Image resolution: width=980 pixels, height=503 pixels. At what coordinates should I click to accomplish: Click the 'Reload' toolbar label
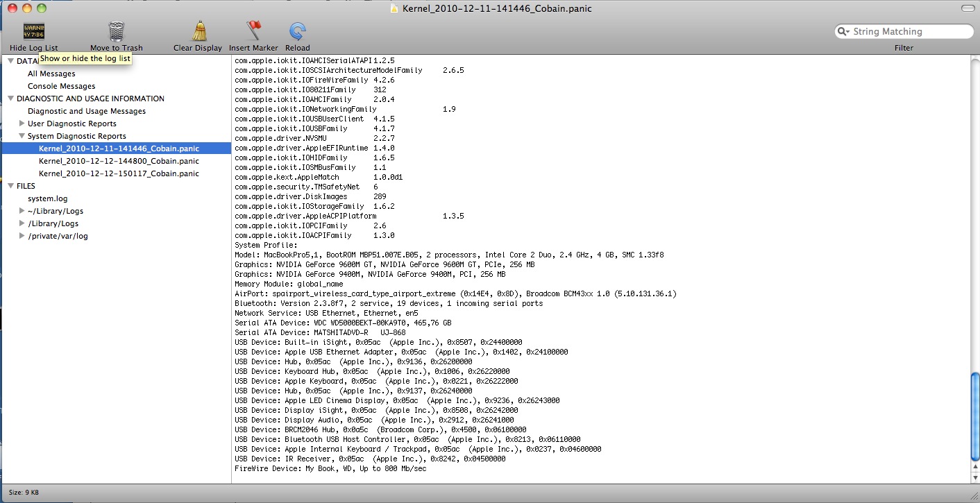[298, 48]
